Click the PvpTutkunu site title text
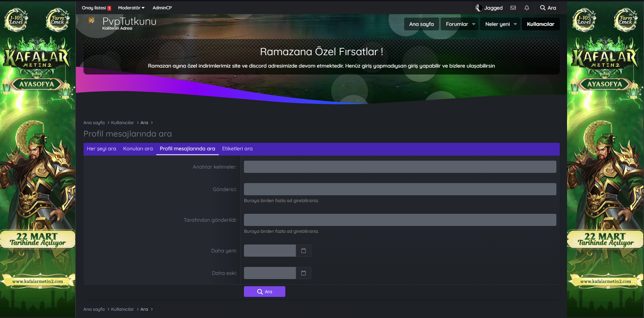The height and width of the screenshot is (318, 644). [x=129, y=21]
